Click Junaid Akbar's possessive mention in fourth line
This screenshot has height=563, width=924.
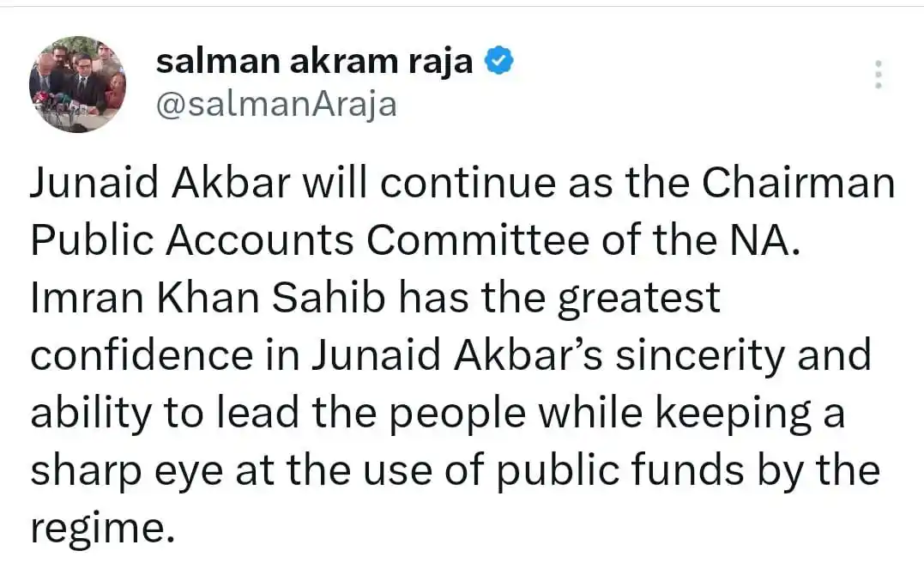pos(457,355)
